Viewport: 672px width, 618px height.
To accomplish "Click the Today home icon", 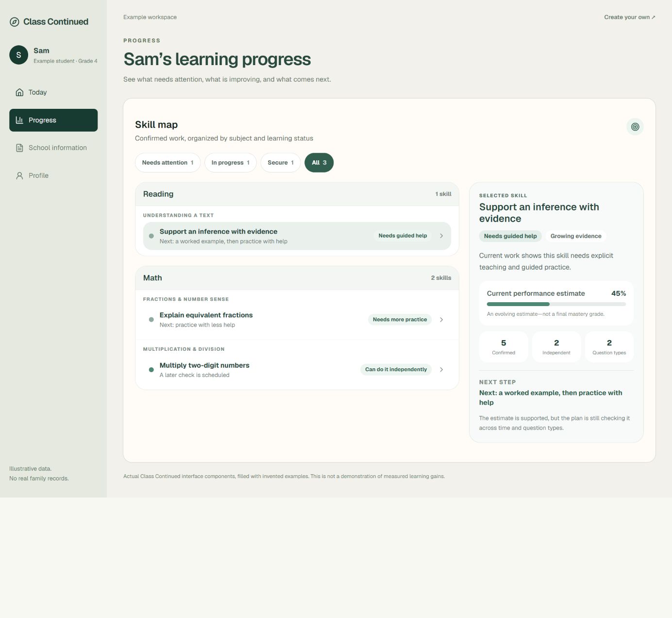I will pos(19,92).
